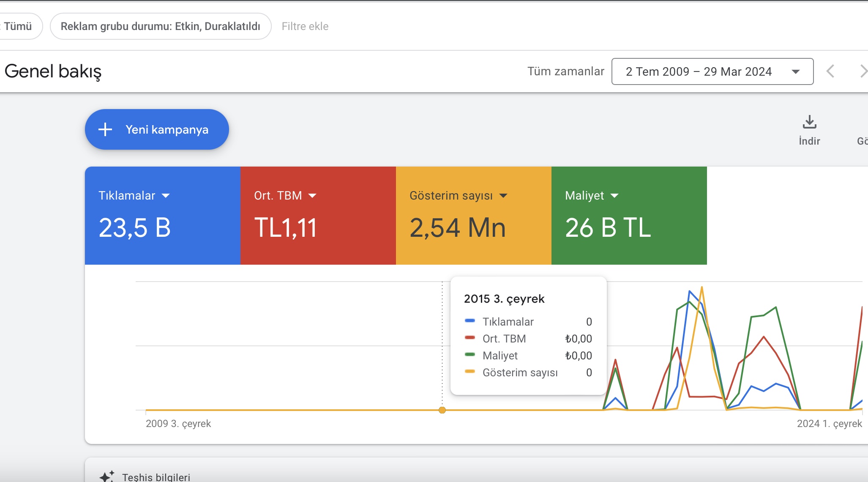Expand the Ort. TBM metric dropdown

coord(312,196)
